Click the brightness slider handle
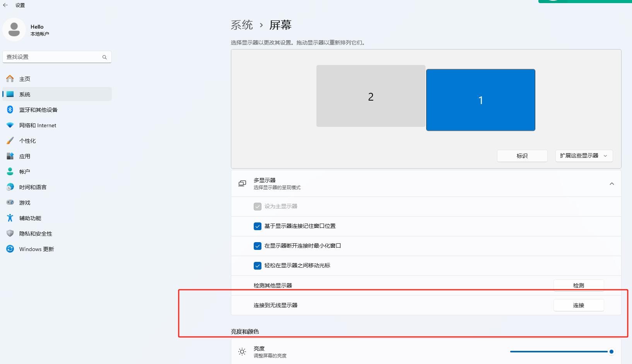Viewport: 632px width, 364px height. coord(611,352)
